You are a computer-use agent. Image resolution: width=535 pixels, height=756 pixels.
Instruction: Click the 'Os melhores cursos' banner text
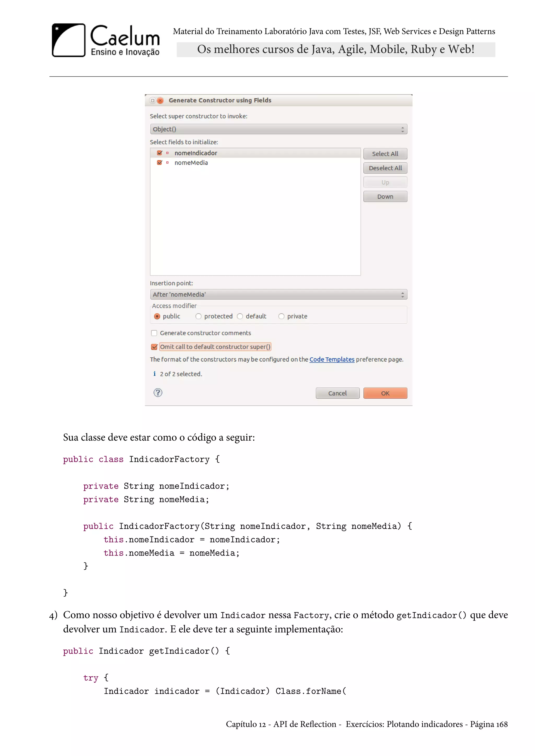point(336,49)
